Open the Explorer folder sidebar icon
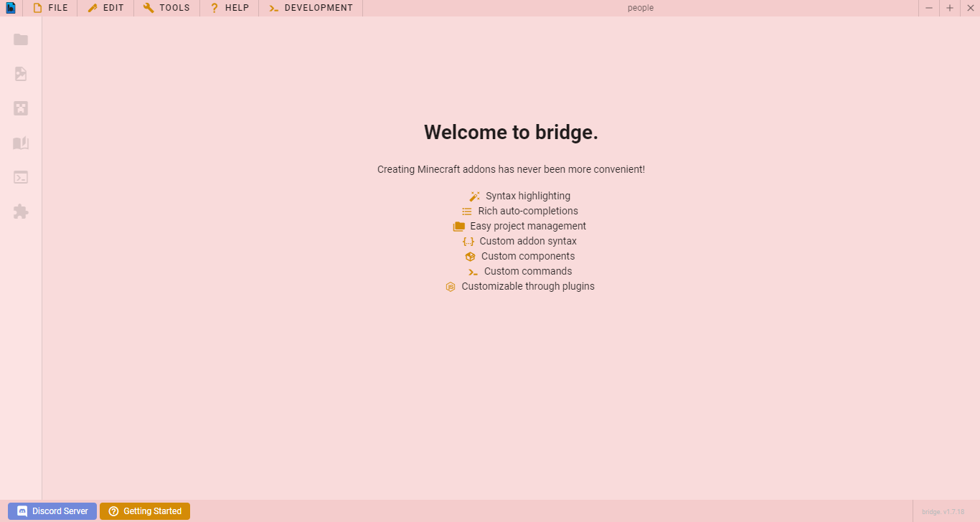 [21, 39]
